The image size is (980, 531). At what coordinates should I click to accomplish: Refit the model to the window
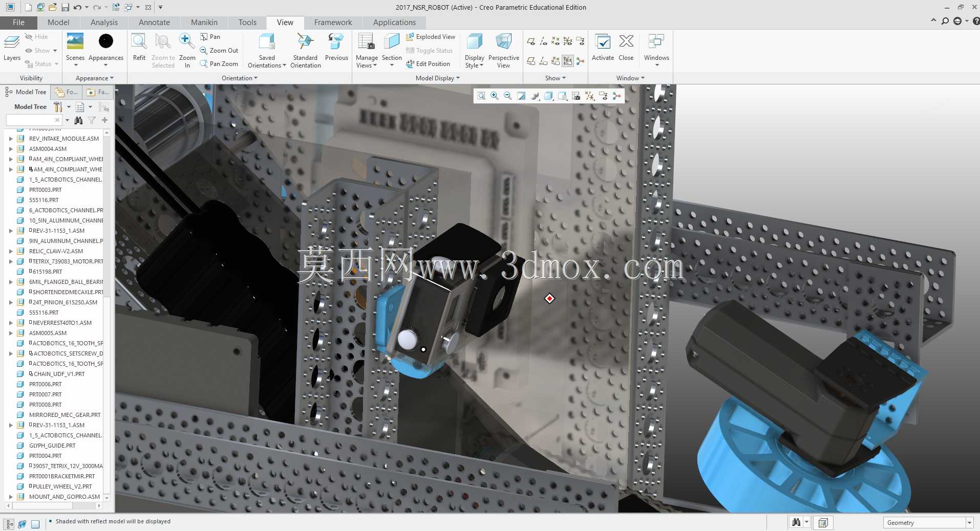139,47
